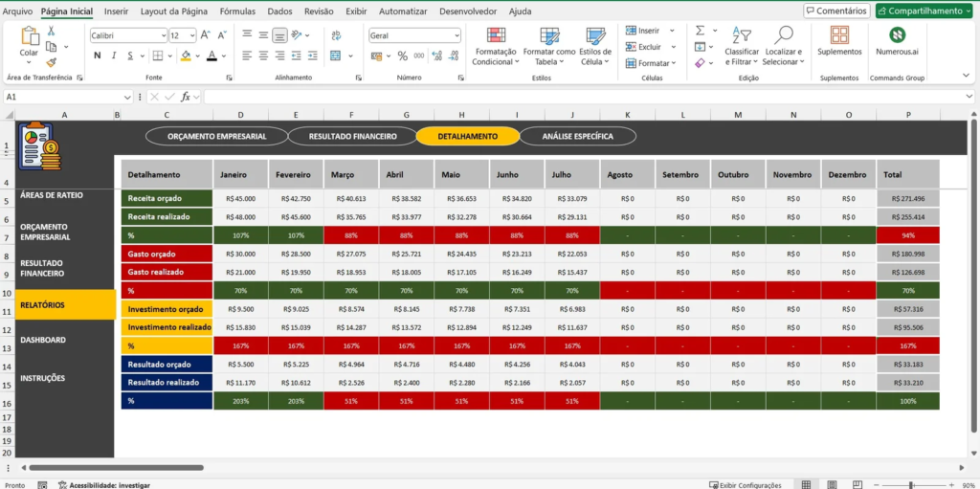Open the Geral number format dropdown
Image resolution: width=980 pixels, height=489 pixels.
click(455, 35)
